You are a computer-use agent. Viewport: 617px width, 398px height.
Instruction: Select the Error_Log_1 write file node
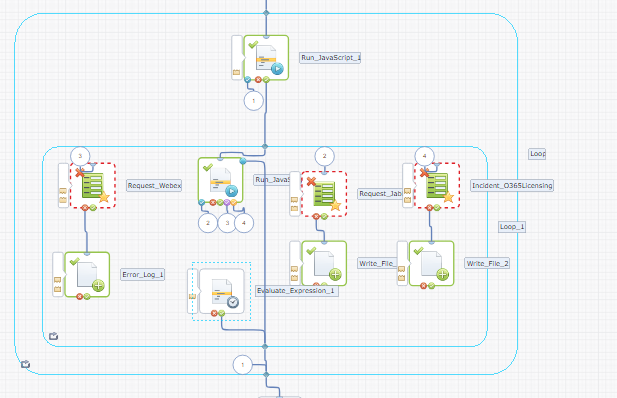tap(87, 274)
